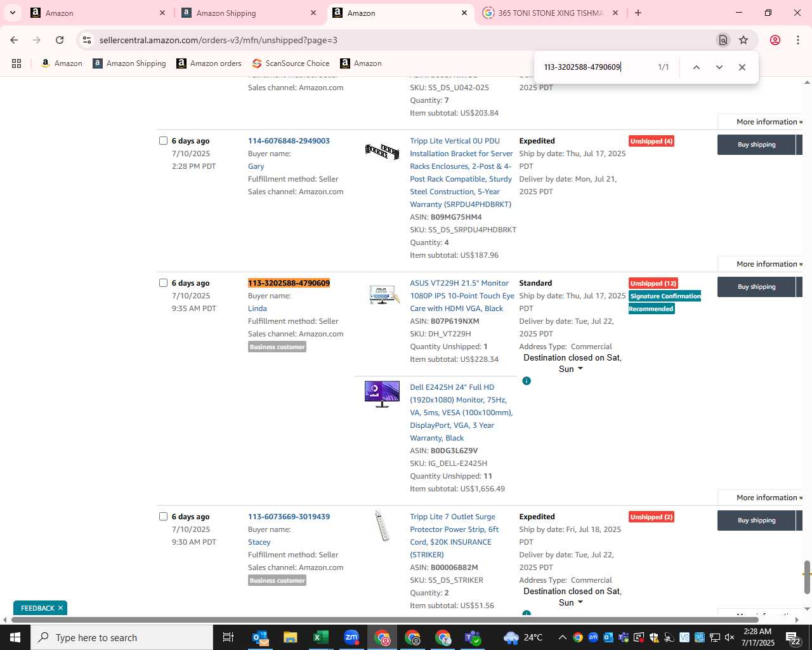Open ASUS VT229H monitor product link

[x=462, y=296]
